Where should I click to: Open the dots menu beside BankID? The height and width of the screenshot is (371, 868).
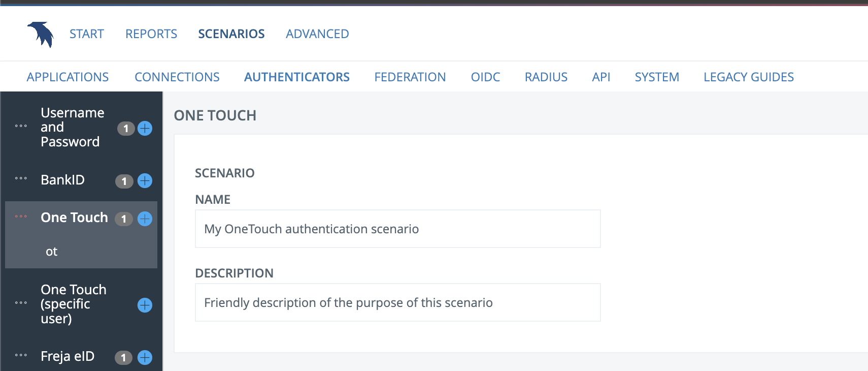coord(21,178)
